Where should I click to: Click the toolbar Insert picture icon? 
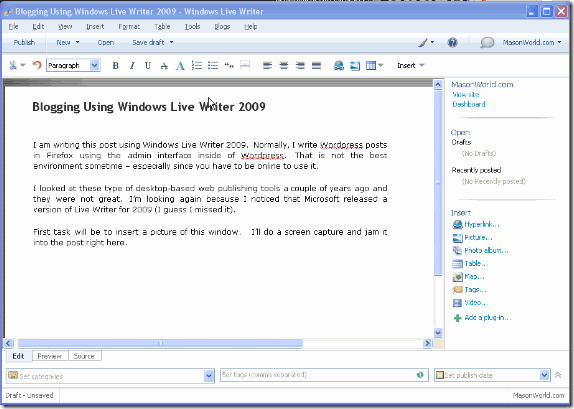[x=355, y=66]
